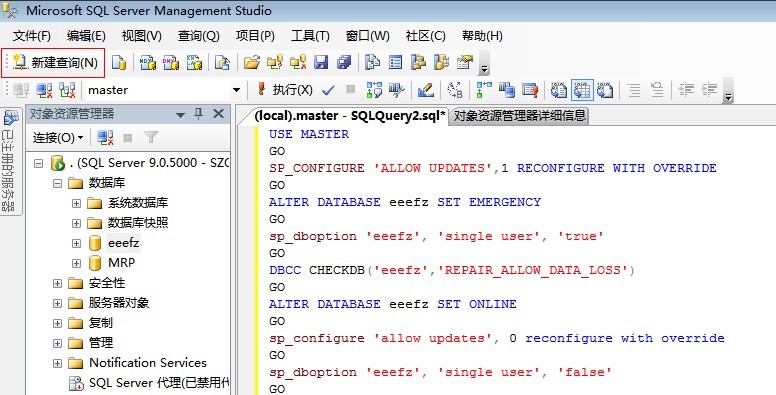Click the Save All icon
Image resolution: width=776 pixels, height=395 pixels.
click(343, 62)
